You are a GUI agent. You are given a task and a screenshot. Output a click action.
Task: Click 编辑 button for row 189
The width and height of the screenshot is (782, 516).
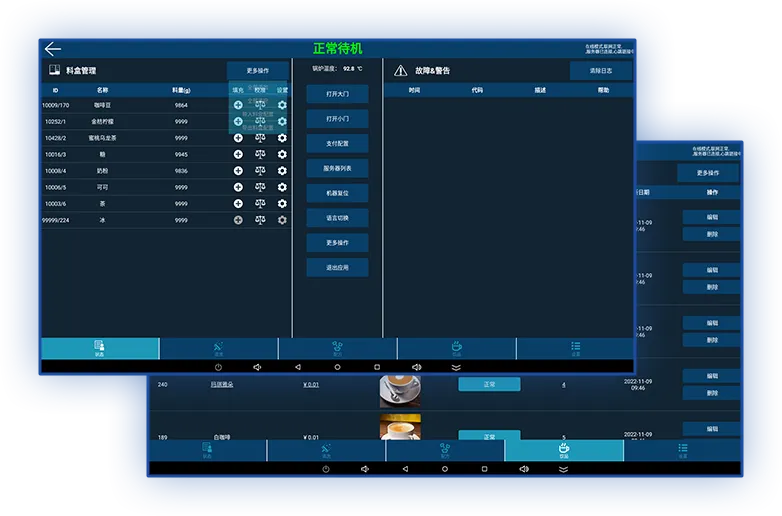click(712, 429)
